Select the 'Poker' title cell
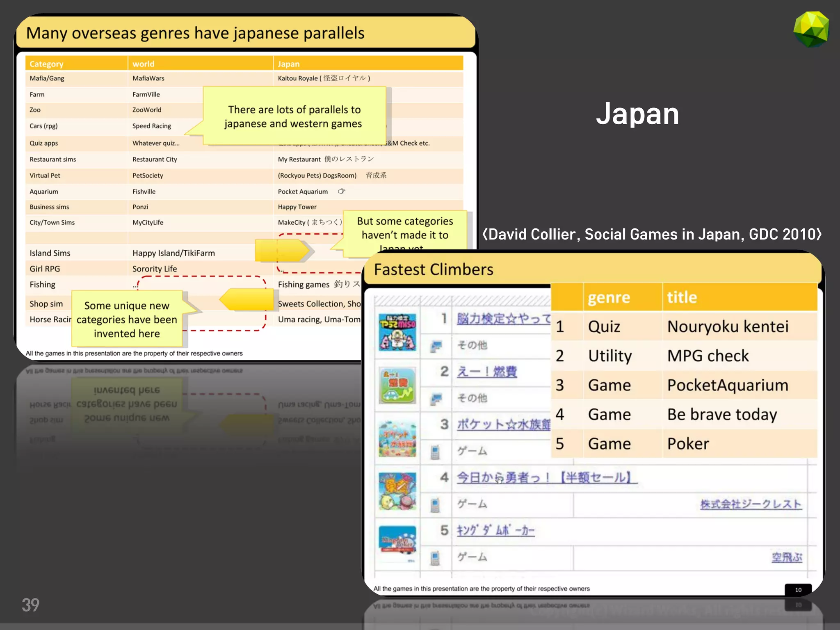The height and width of the screenshot is (630, 840). pos(740,444)
